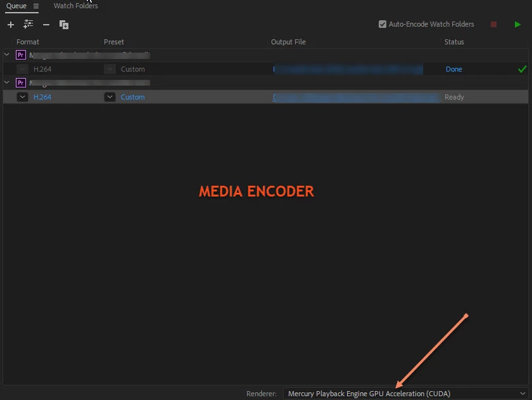The image size is (532, 400).
Task: Remove selected item with minus icon
Action: 46,25
